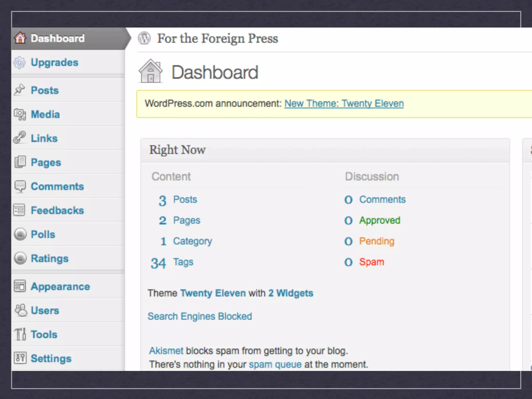Screen dimensions: 532x399
Task: Go to the Polls section
Action: point(43,234)
